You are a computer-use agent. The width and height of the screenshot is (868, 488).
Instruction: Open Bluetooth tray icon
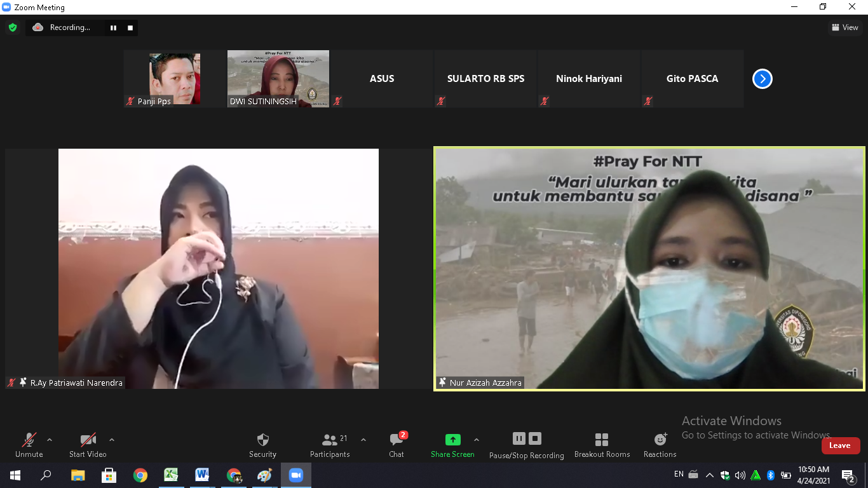[x=771, y=475]
